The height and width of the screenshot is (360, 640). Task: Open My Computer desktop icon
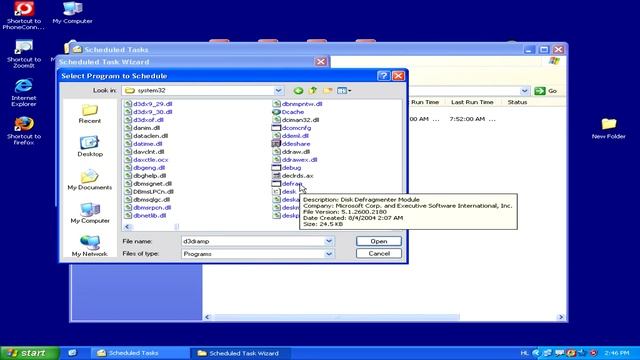(73, 13)
